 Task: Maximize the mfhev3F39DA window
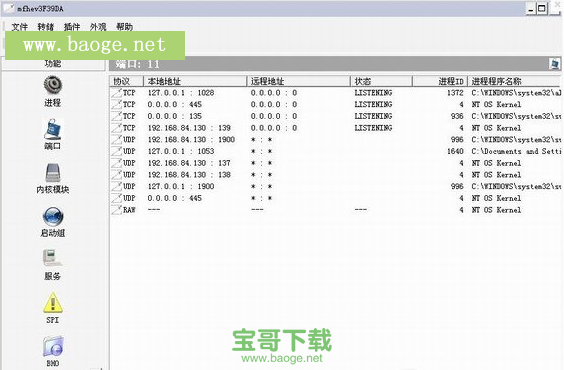pos(542,8)
